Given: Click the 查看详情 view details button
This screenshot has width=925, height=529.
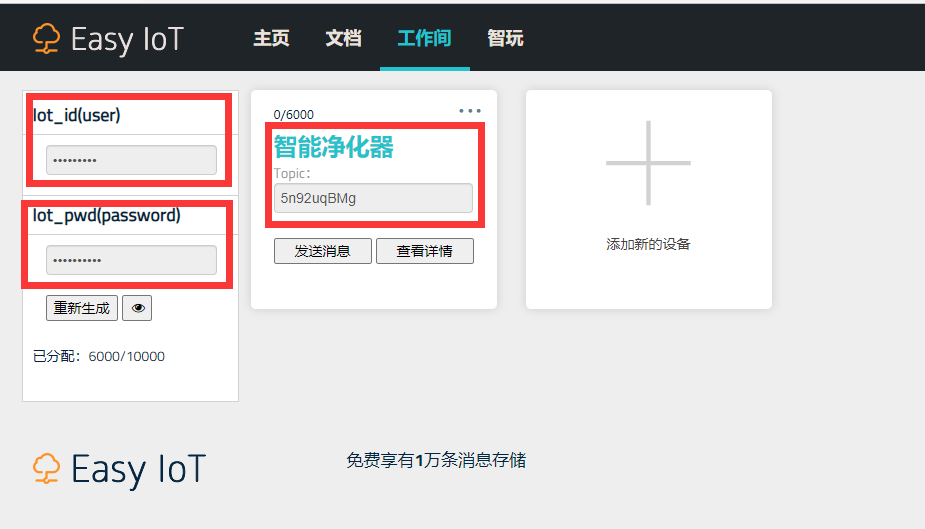Looking at the screenshot, I should tap(425, 251).
